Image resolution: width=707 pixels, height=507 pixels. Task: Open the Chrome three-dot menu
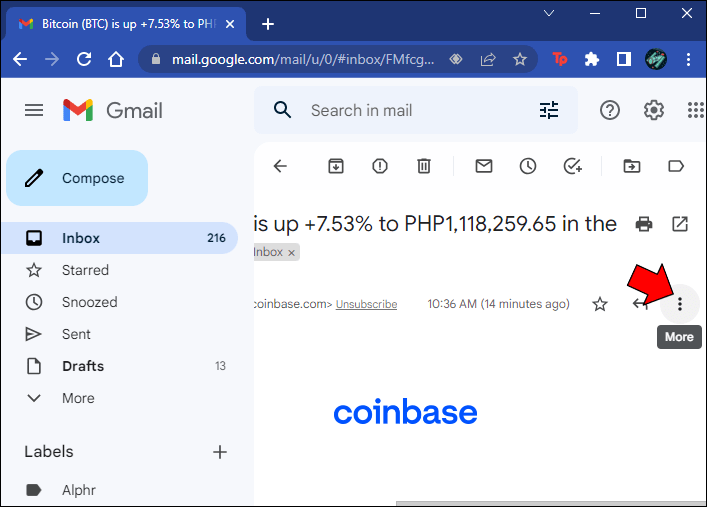point(688,59)
